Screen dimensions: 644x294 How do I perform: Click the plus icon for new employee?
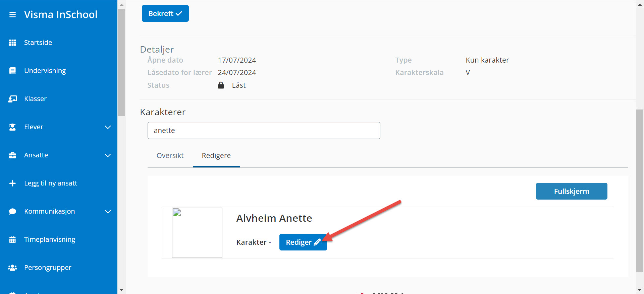(x=12, y=183)
